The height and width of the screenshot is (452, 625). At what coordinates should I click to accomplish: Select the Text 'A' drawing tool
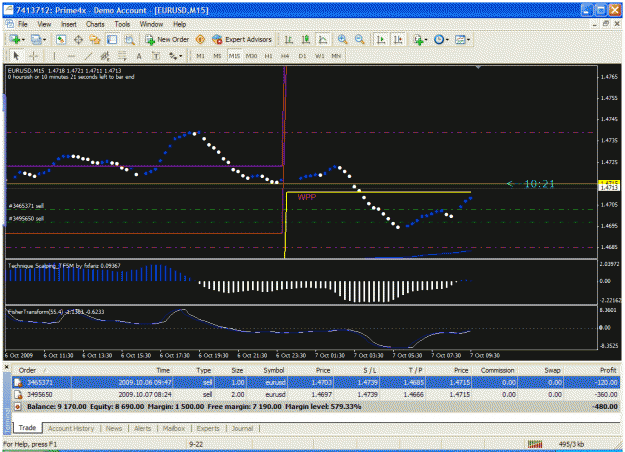pos(139,56)
